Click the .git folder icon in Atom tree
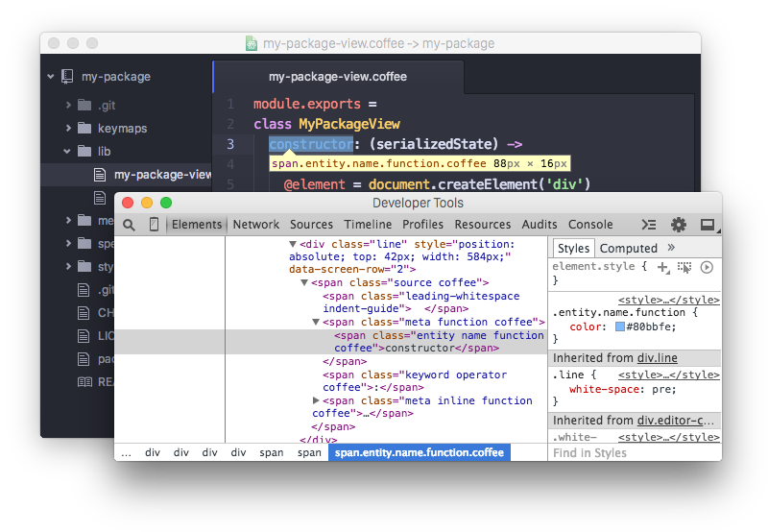This screenshot has width=768, height=532. pos(84,105)
